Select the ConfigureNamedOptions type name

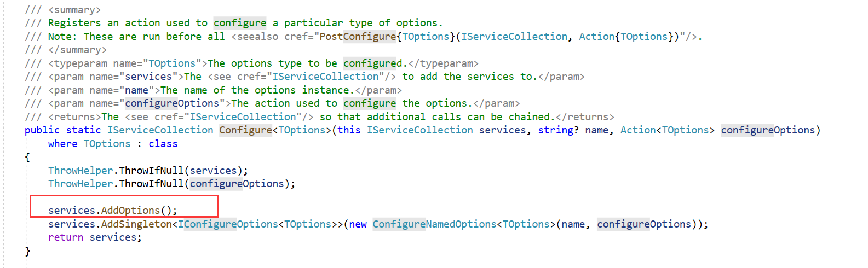tap(434, 224)
